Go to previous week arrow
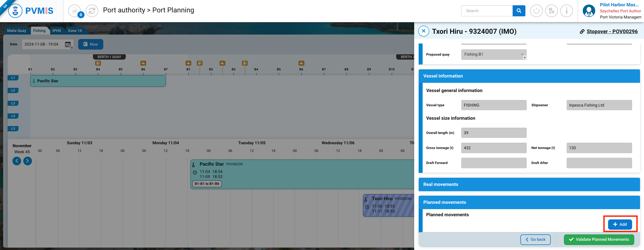This screenshot has height=250, width=644. point(17,161)
